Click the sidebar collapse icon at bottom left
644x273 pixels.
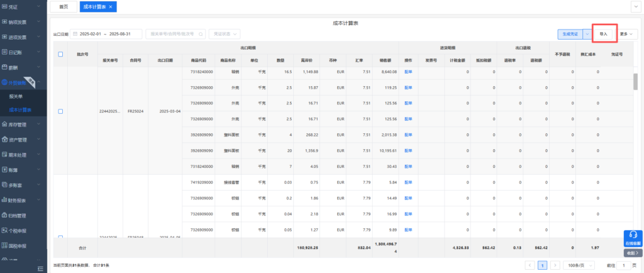(40, 269)
